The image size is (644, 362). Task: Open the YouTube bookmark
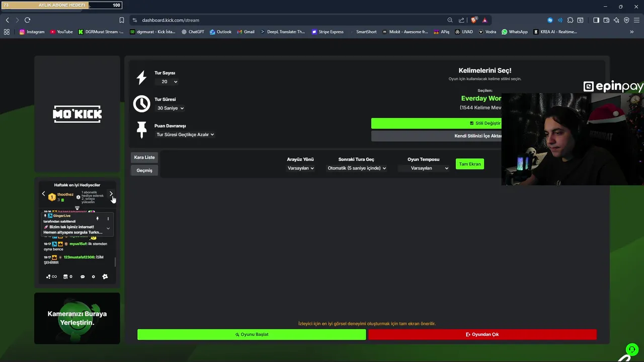coord(61,32)
